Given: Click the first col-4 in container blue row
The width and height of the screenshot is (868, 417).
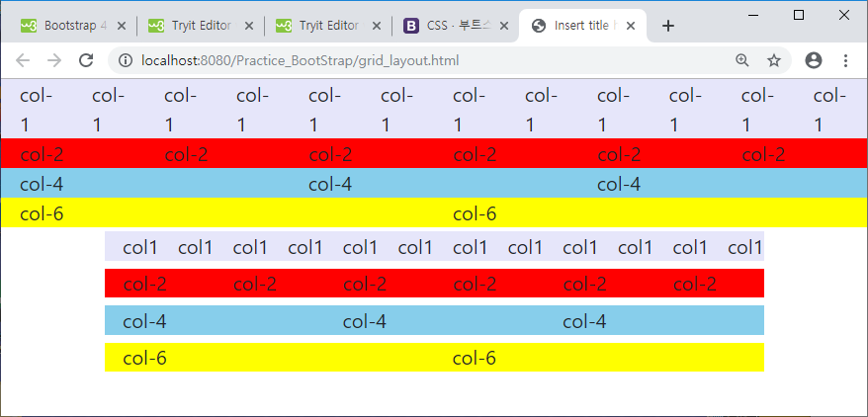Looking at the screenshot, I should [145, 321].
